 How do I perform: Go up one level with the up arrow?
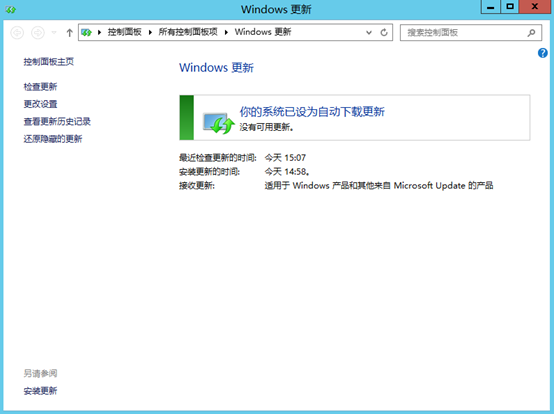click(70, 33)
